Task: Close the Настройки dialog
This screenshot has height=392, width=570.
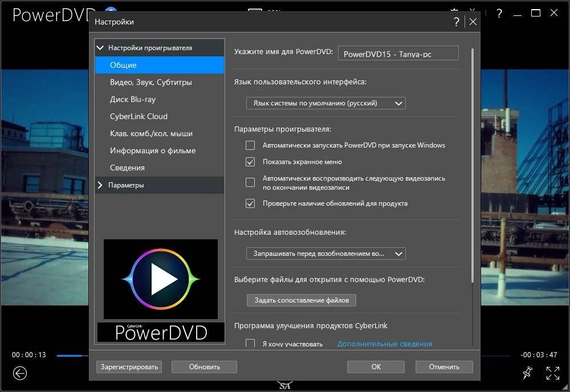Action: tap(473, 22)
